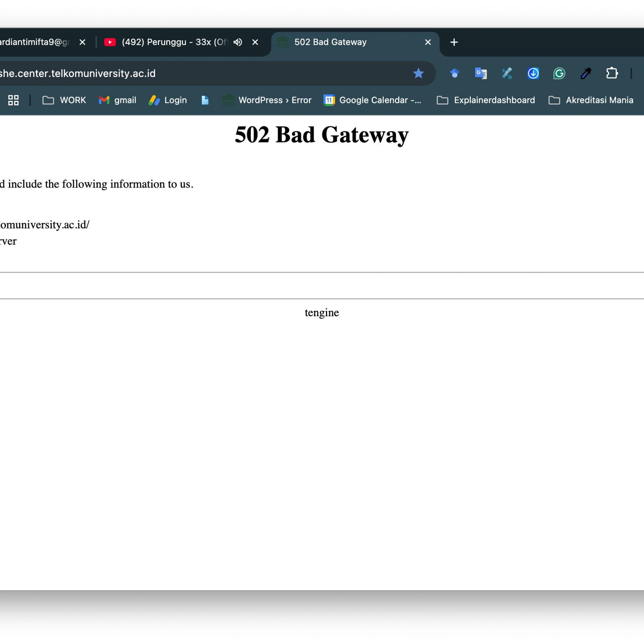Open the Grammarly extension icon
The image size is (644, 644).
click(559, 73)
